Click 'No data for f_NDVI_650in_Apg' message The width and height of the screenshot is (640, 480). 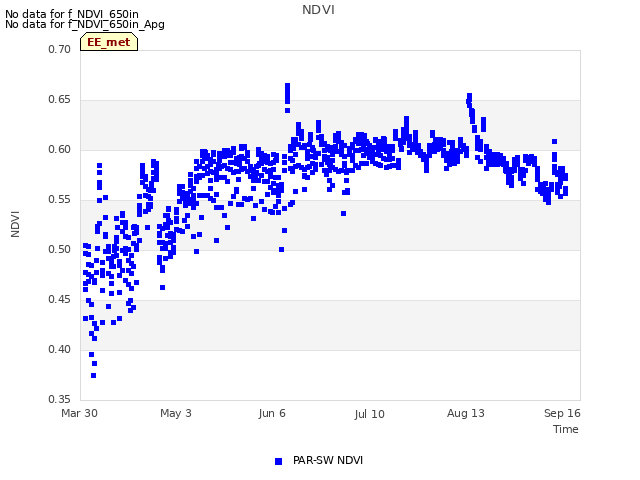click(85, 24)
